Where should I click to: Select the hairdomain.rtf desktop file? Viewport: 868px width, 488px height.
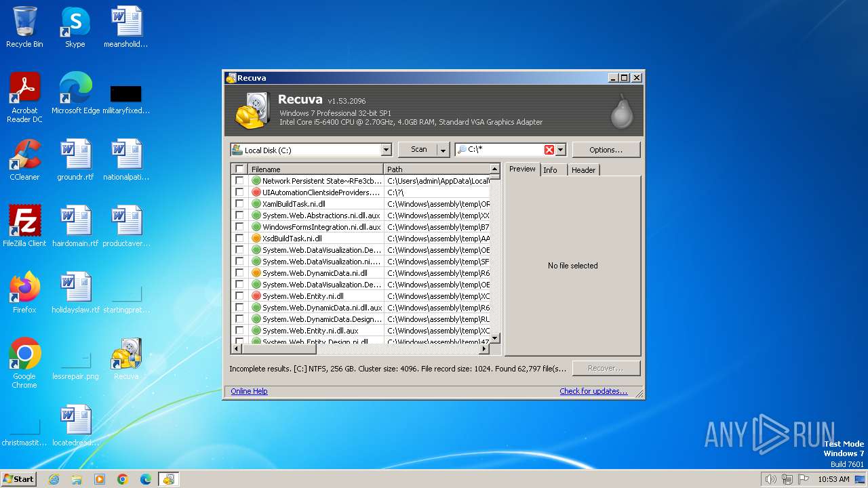pos(75,226)
